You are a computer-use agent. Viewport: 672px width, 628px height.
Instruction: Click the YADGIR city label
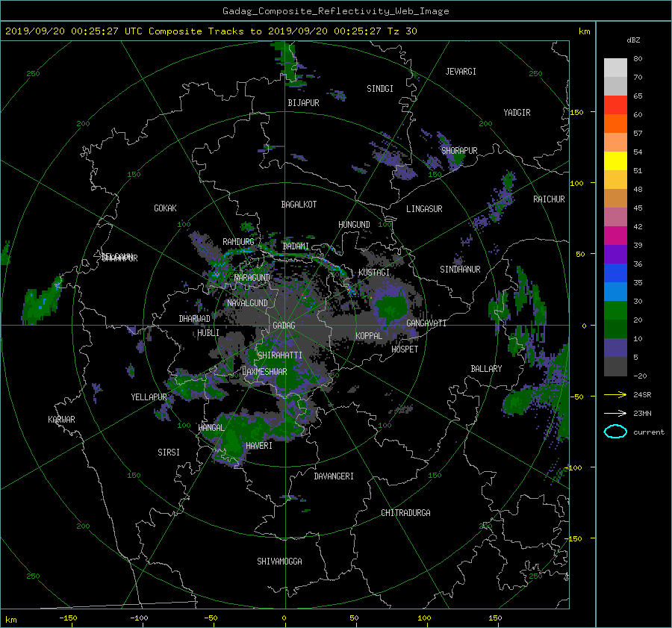tap(517, 113)
